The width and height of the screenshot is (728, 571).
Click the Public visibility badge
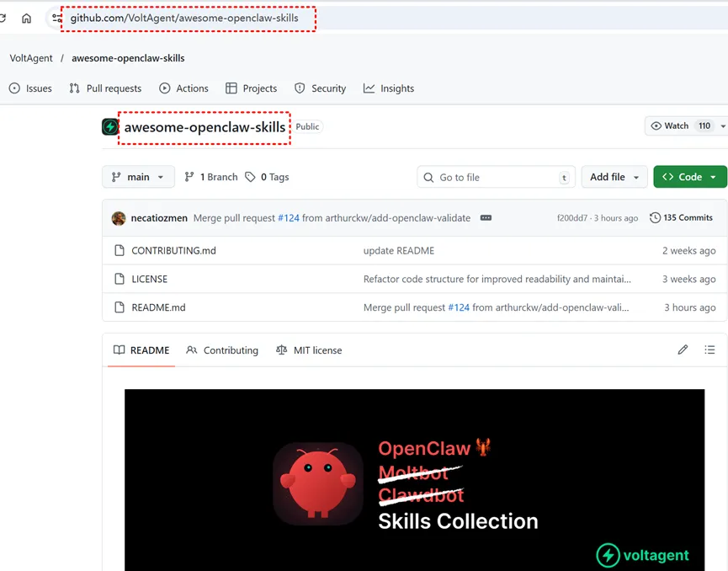[x=307, y=126]
